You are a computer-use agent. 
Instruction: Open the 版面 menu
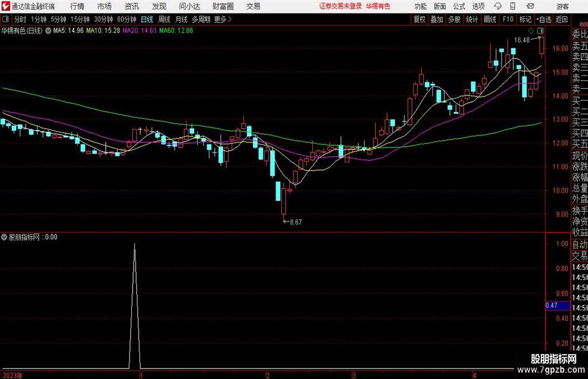439,6
